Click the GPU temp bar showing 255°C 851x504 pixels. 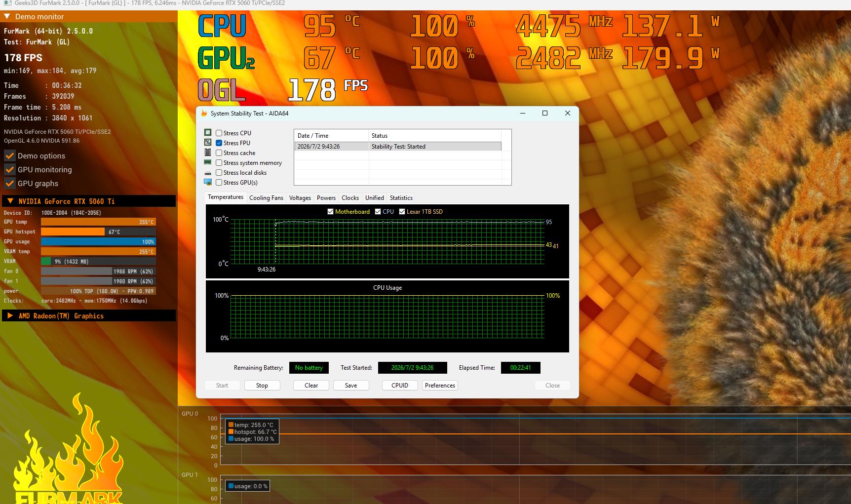(98, 222)
